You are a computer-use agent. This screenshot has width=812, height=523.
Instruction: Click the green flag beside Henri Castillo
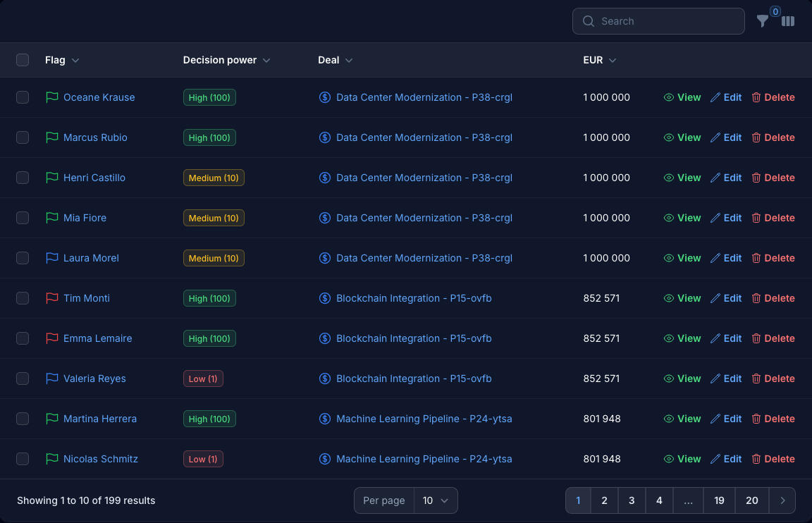point(51,178)
